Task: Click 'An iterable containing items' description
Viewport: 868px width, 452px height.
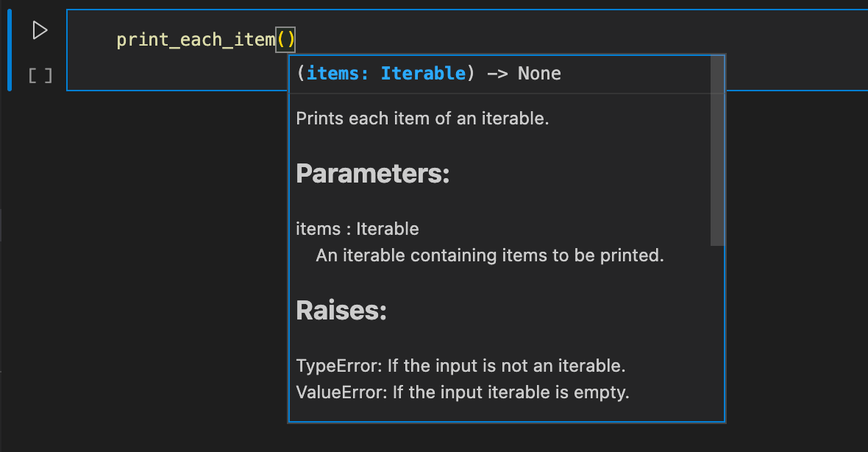Action: tap(490, 255)
